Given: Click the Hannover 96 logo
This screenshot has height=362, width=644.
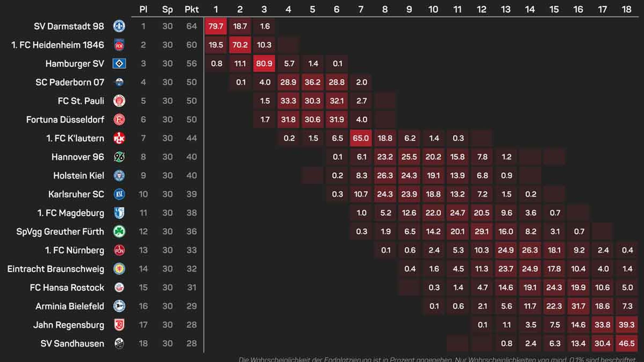Looking at the screenshot, I should tap(119, 157).
